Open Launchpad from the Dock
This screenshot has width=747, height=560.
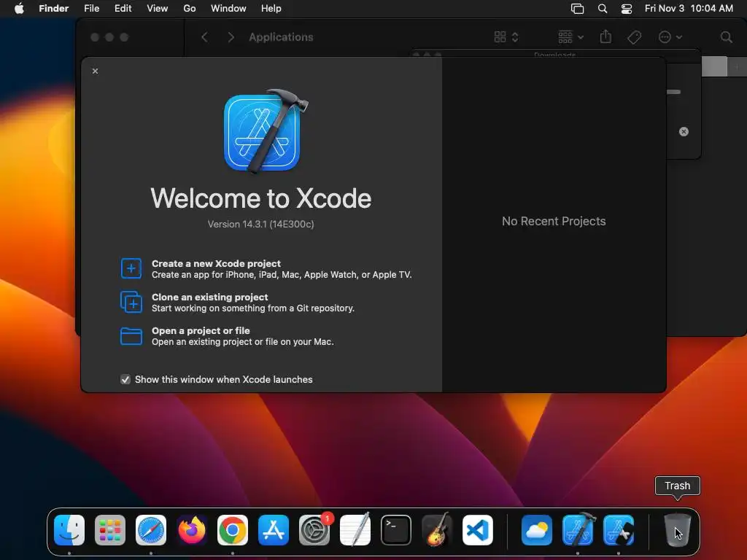110,530
